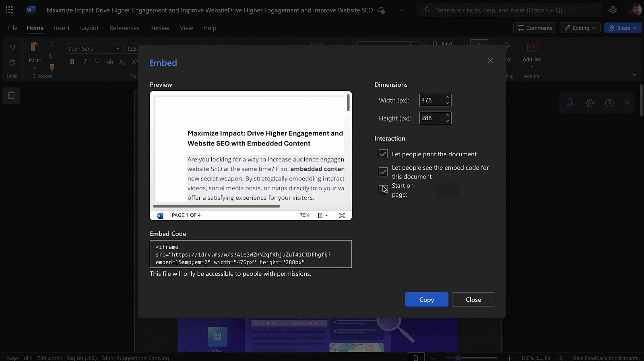Open the Add-ins icon
Image resolution: width=644 pixels, height=361 pixels.
tap(532, 47)
